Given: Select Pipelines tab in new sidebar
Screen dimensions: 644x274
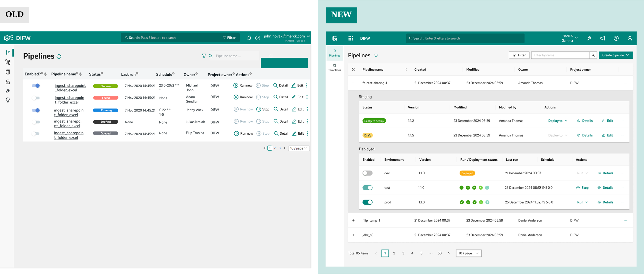Looking at the screenshot, I should tap(335, 53).
